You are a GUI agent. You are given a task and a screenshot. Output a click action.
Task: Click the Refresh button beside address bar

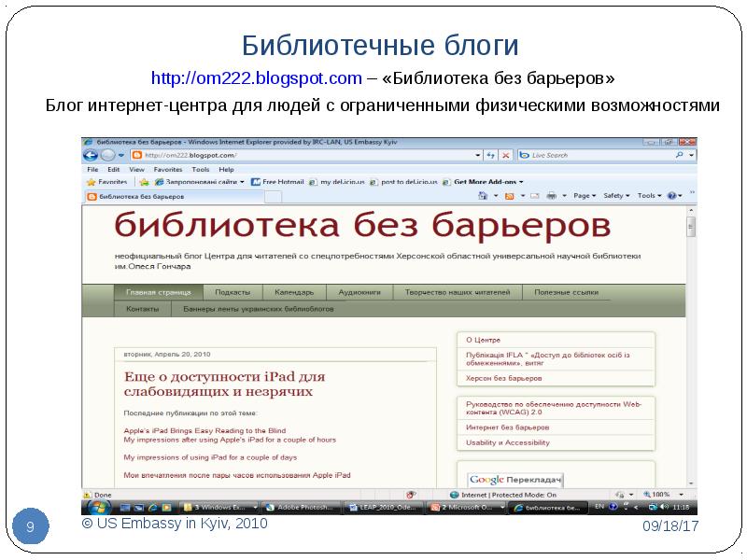click(490, 155)
